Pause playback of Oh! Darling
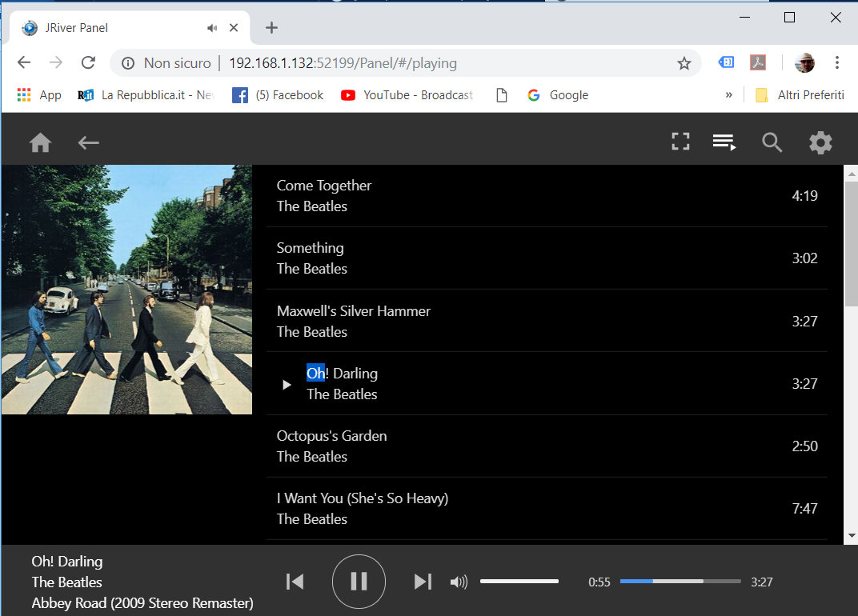Screen dimensions: 858x616 pos(359,582)
